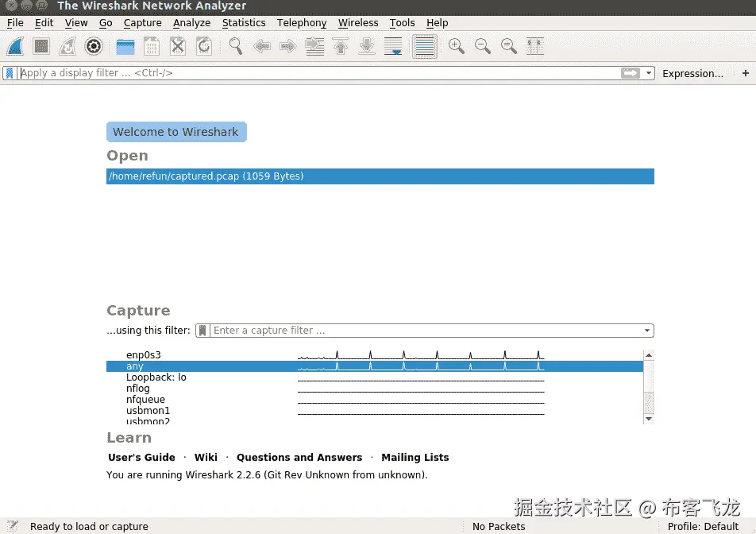Zoom out main window text

coord(483,46)
